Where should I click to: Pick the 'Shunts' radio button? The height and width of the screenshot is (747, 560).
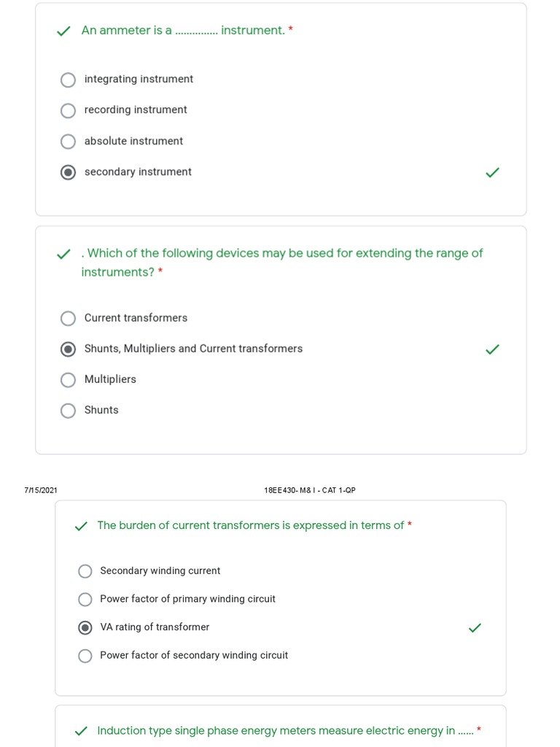[68, 411]
